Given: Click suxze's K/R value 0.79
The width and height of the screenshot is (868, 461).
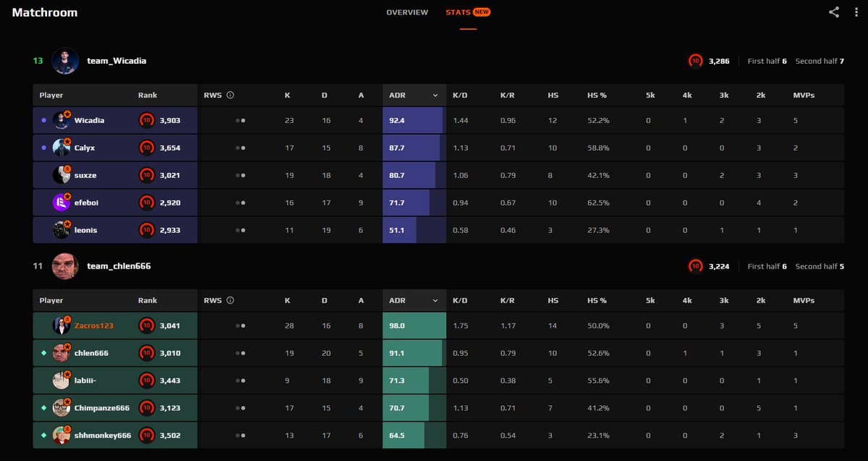Looking at the screenshot, I should click(508, 175).
